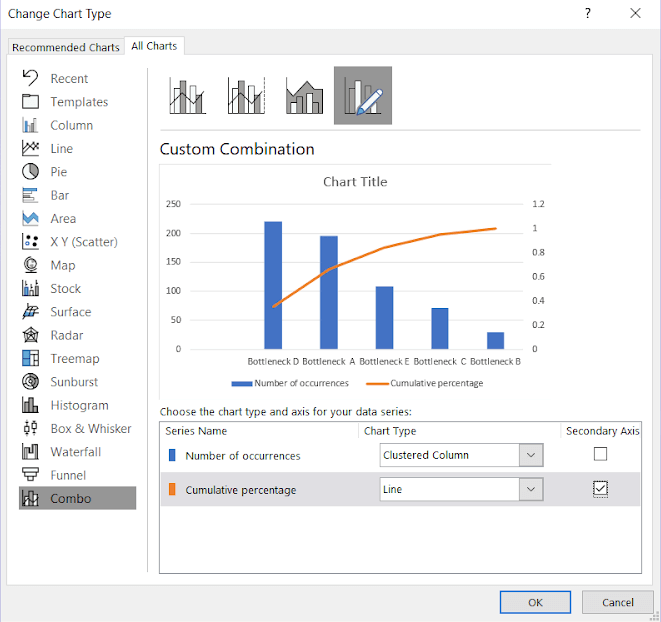Click the orange Cumulative percentage swatch
This screenshot has width=661, height=622.
click(172, 489)
